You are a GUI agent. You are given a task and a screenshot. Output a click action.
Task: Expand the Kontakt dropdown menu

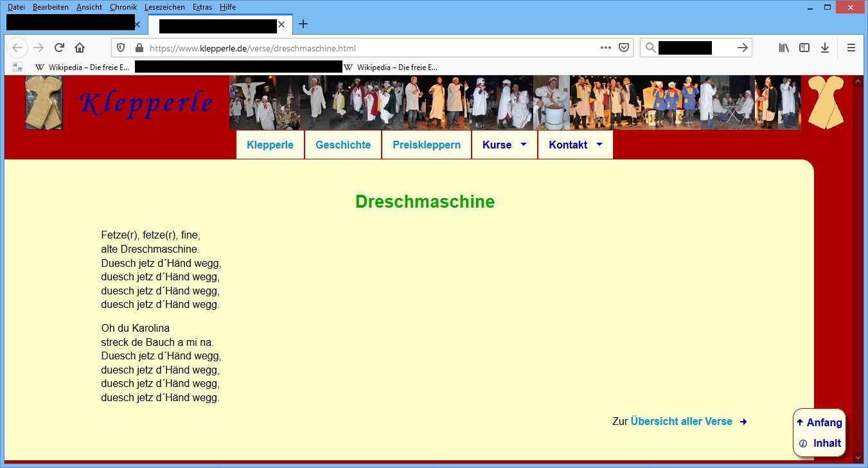tap(575, 145)
